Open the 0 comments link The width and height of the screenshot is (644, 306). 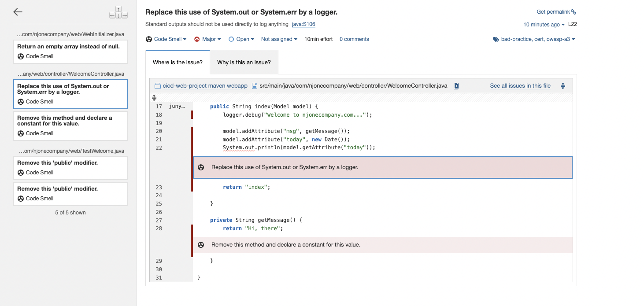pos(354,39)
